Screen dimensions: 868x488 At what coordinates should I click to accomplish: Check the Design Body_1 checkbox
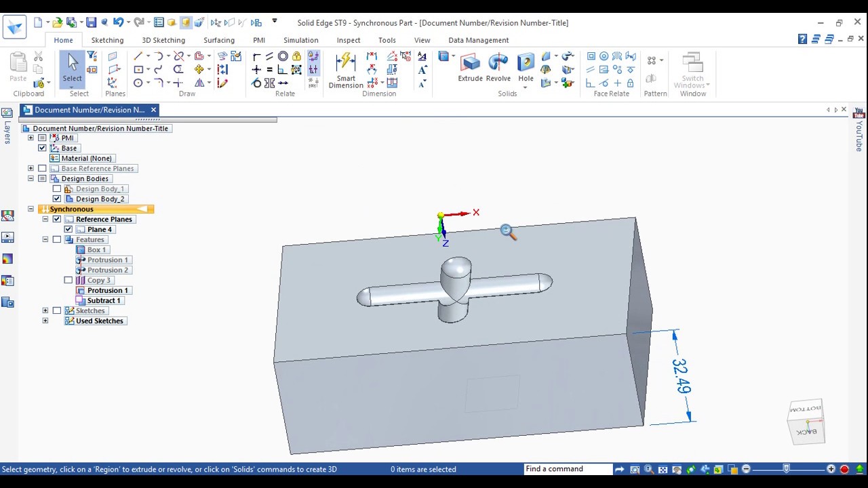click(x=57, y=188)
